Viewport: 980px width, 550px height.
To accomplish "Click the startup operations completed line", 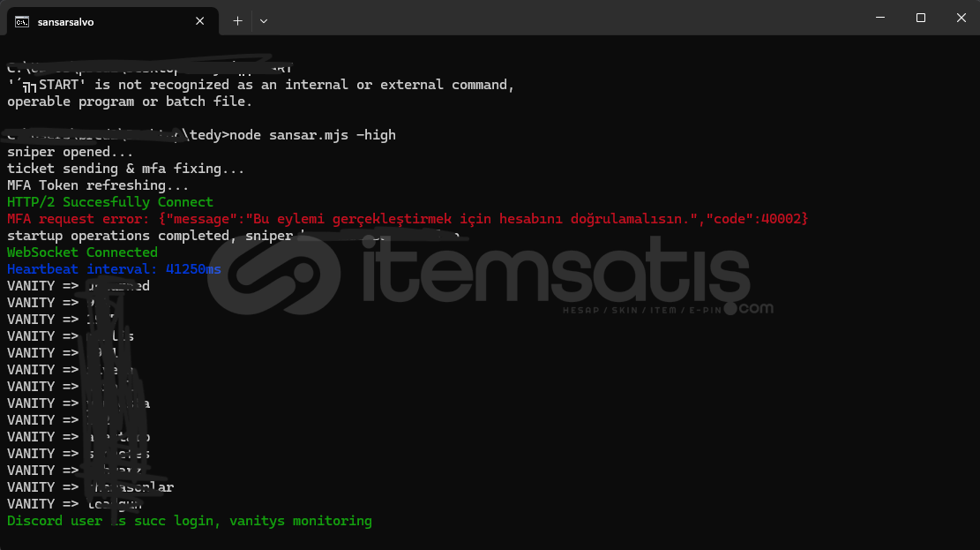I will [x=159, y=235].
